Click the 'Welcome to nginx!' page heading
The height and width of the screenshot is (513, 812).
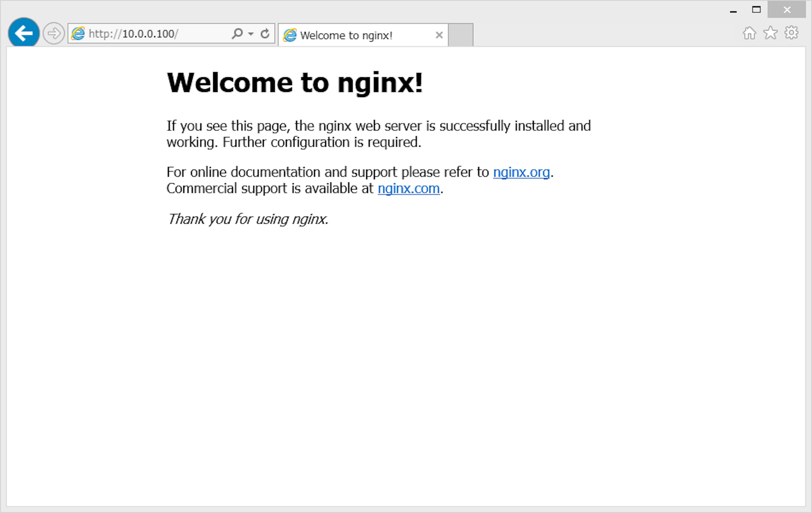[294, 83]
